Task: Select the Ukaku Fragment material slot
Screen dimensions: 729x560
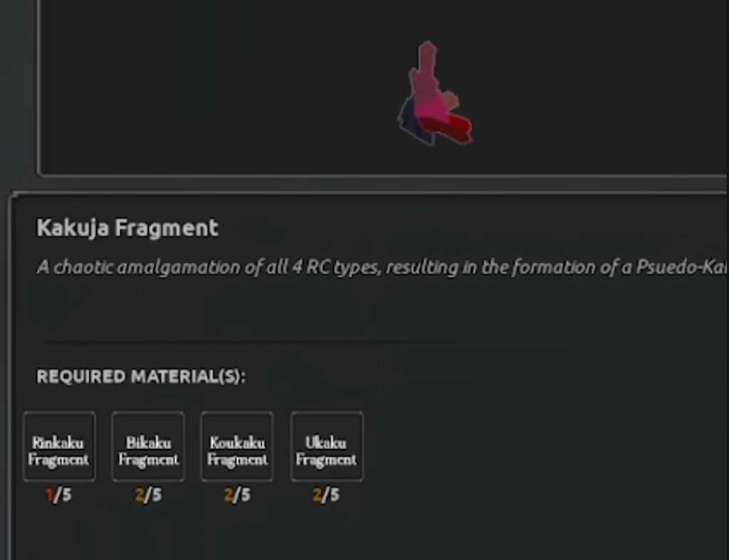Action: point(327,446)
